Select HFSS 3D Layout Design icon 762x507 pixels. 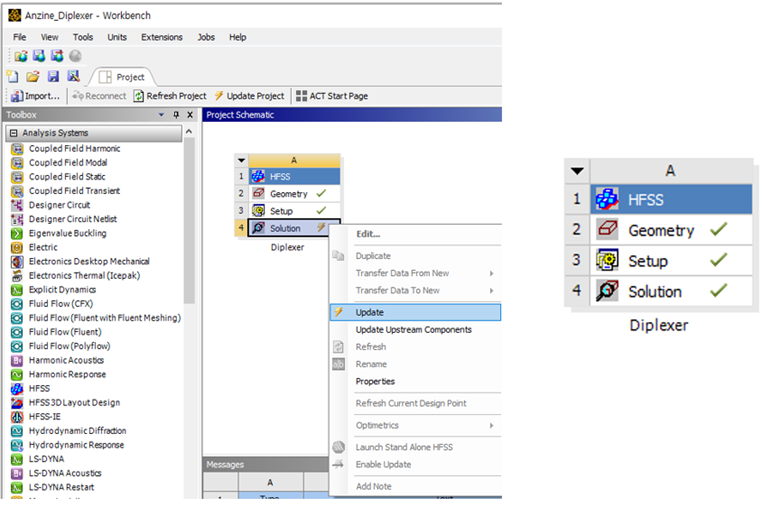(x=17, y=403)
